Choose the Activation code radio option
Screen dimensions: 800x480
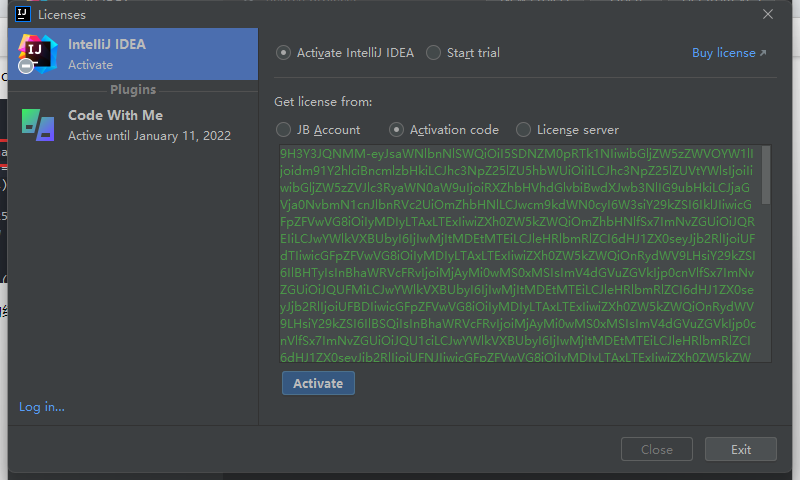[397, 130]
